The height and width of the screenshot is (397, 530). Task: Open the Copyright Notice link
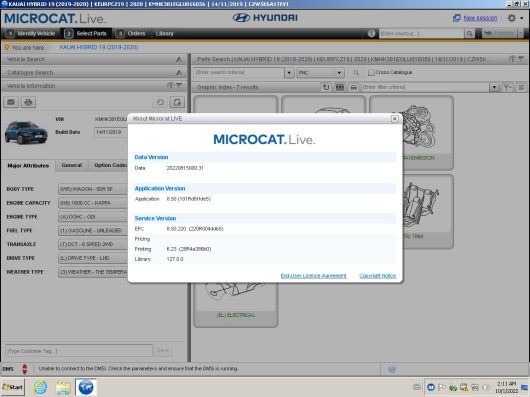click(378, 276)
